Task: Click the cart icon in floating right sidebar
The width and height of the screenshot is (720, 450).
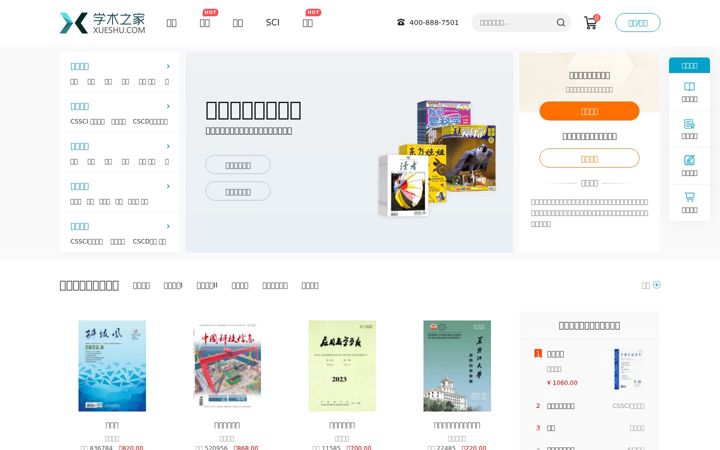Action: tap(689, 197)
